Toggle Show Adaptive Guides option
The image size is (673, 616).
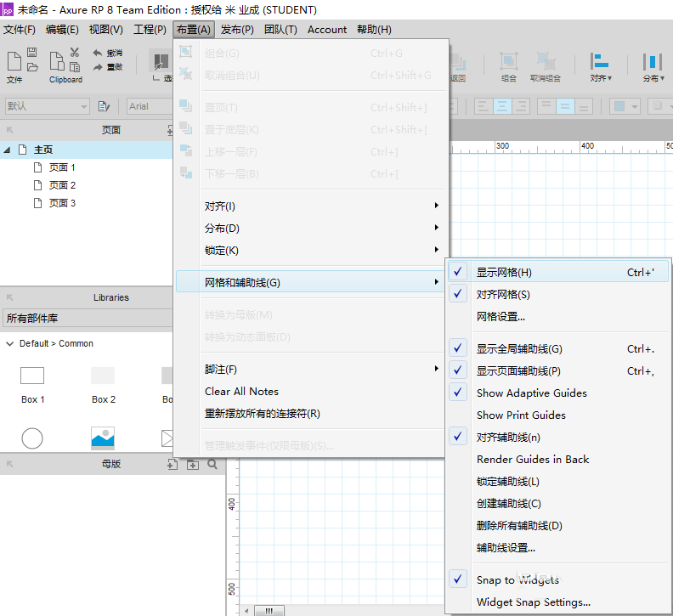click(x=531, y=393)
